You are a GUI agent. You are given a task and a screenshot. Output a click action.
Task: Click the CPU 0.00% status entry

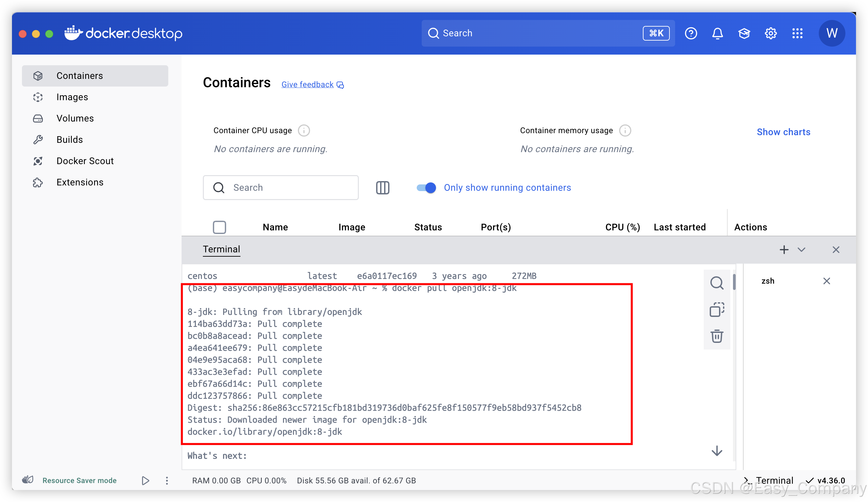coord(266,480)
